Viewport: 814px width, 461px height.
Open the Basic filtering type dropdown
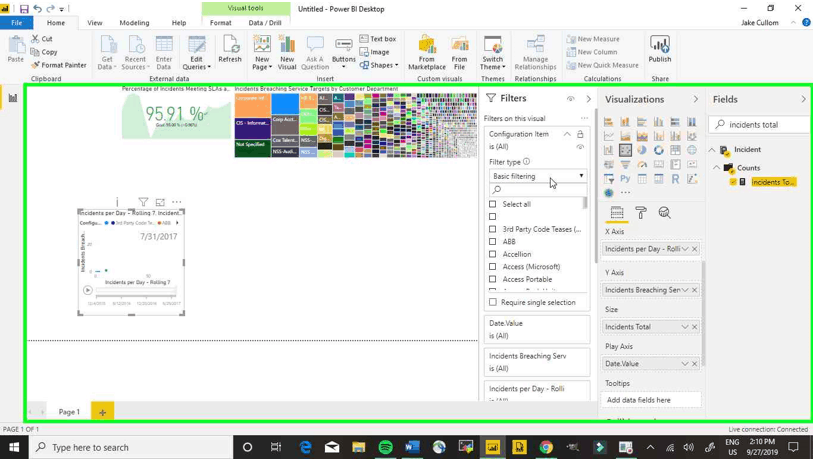pyautogui.click(x=538, y=176)
